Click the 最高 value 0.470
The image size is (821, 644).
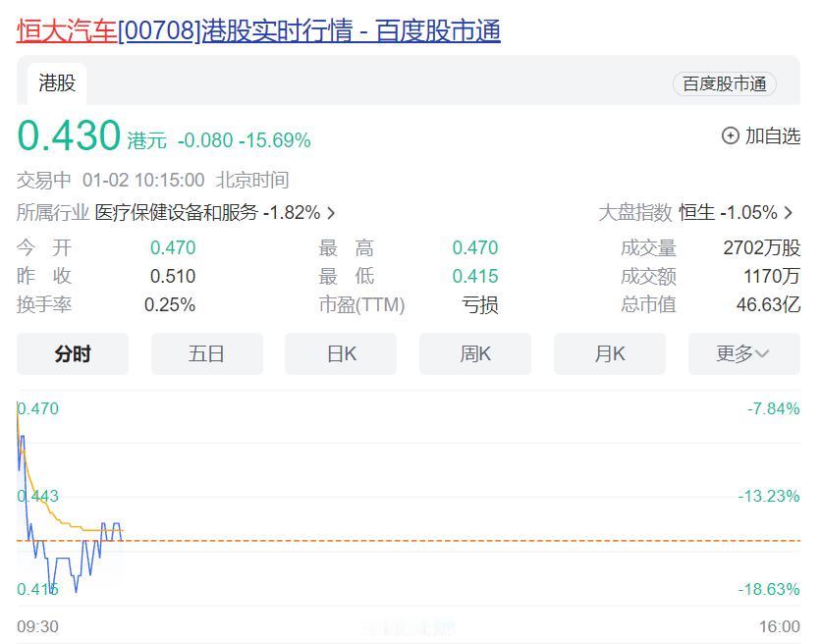tap(475, 247)
